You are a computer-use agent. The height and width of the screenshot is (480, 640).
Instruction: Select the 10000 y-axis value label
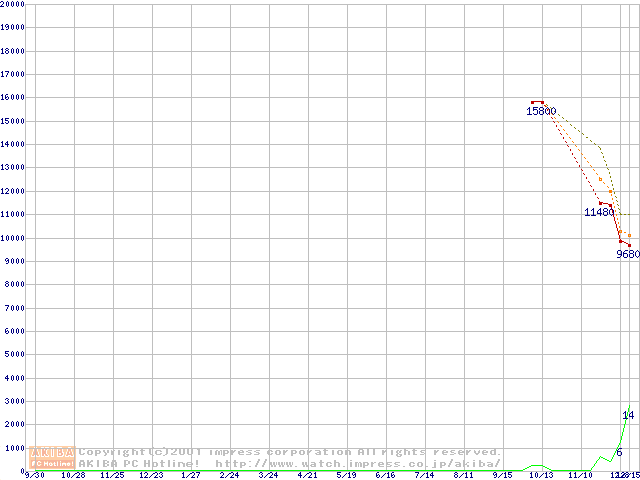[x=12, y=238]
